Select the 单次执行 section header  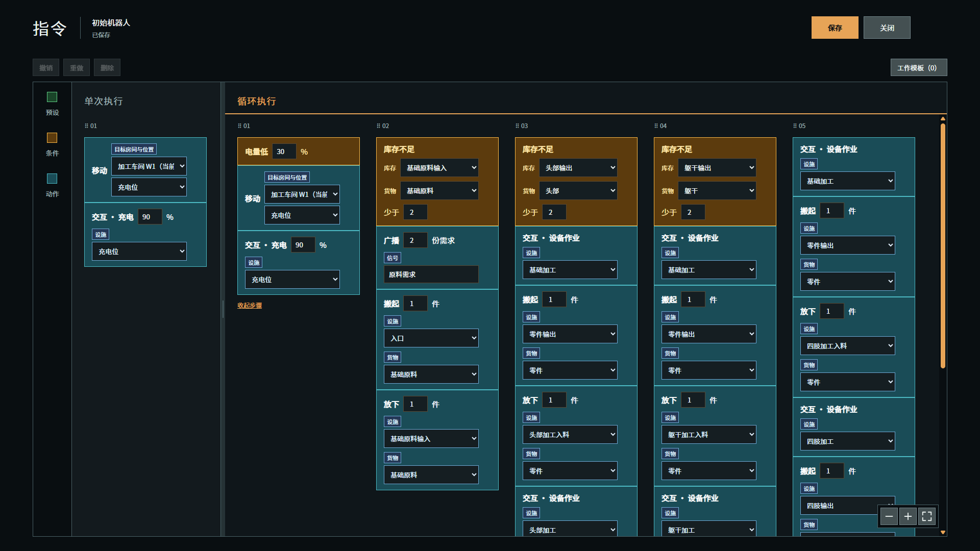104,101
